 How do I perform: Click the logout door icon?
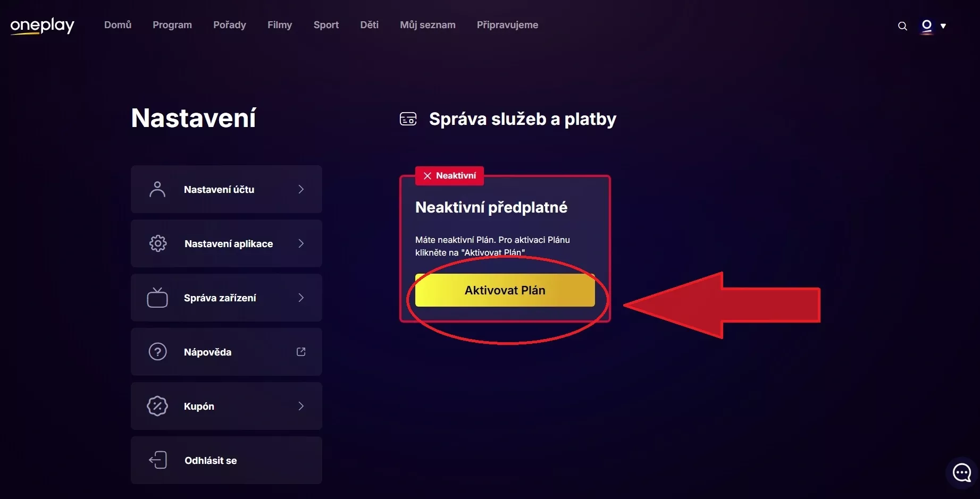click(x=158, y=460)
